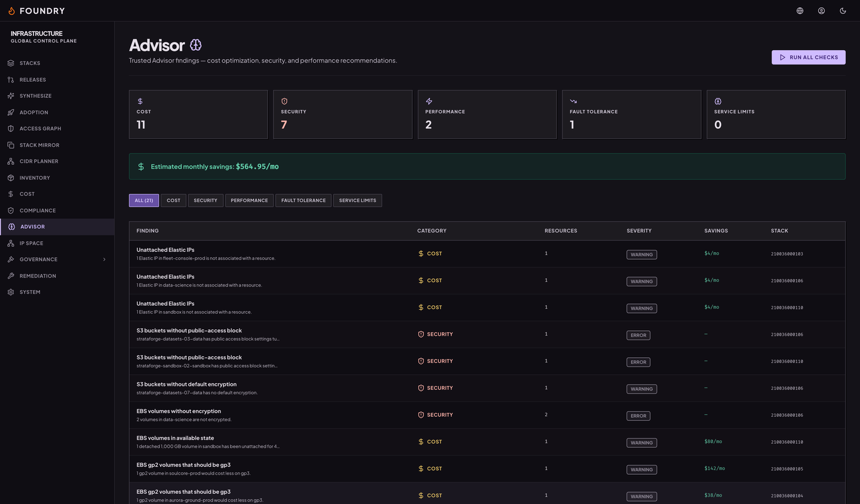Viewport: 860px width, 504px height.
Task: Click the Finding column header
Action: 148,231
